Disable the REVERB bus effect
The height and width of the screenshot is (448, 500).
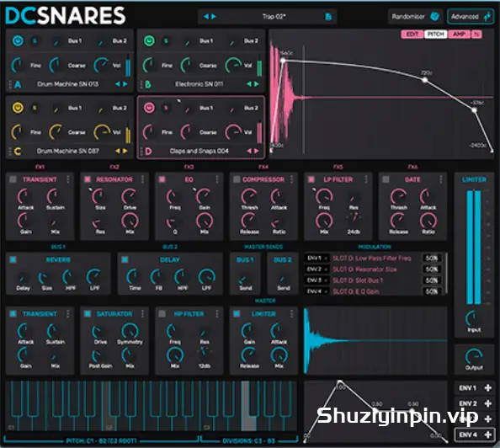[13, 259]
